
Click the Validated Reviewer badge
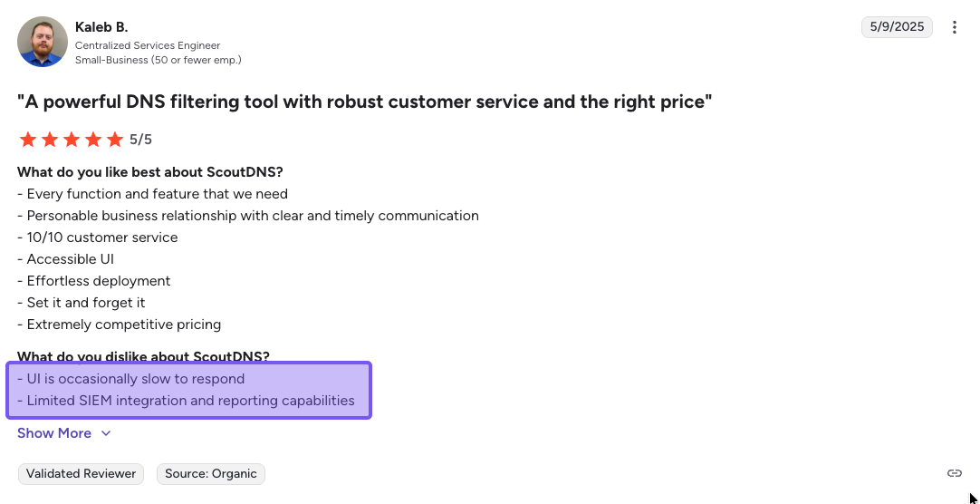(81, 473)
